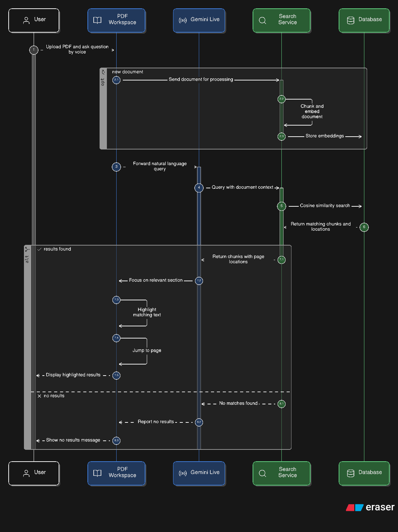Click the eraser logo
398x532 pixels.
point(370,507)
